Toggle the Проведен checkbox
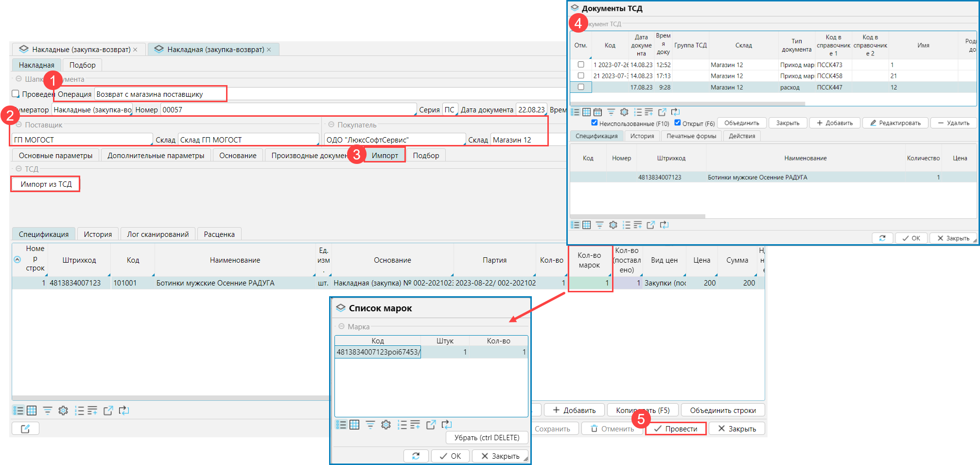 [16, 94]
